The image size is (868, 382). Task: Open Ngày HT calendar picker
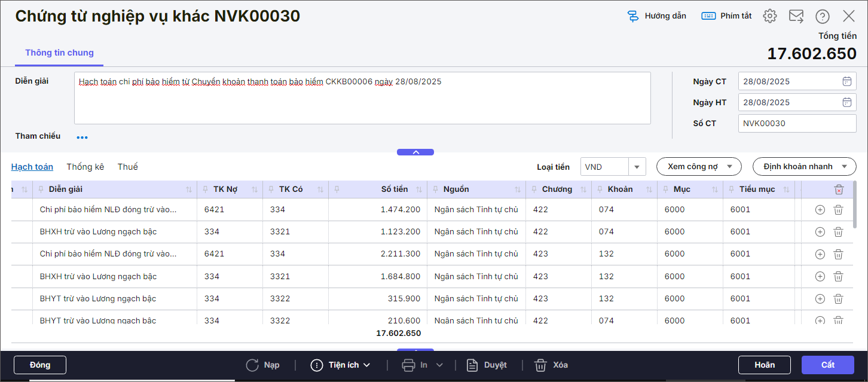coord(846,102)
